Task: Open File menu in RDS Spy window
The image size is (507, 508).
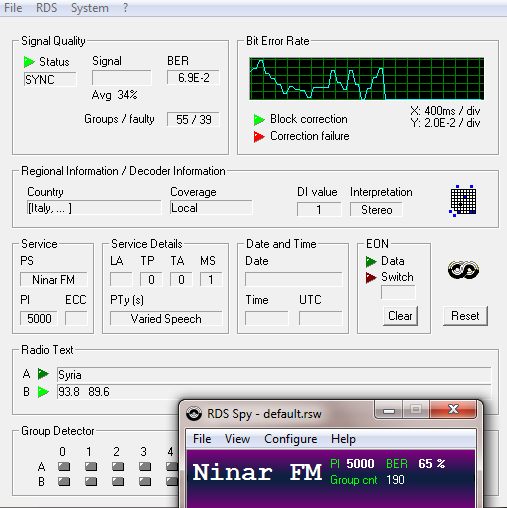Action: click(202, 439)
